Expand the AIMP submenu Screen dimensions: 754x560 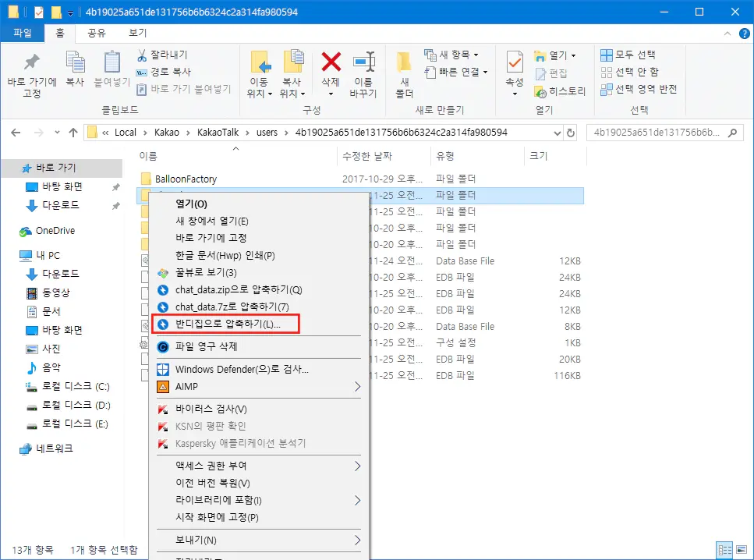point(259,386)
